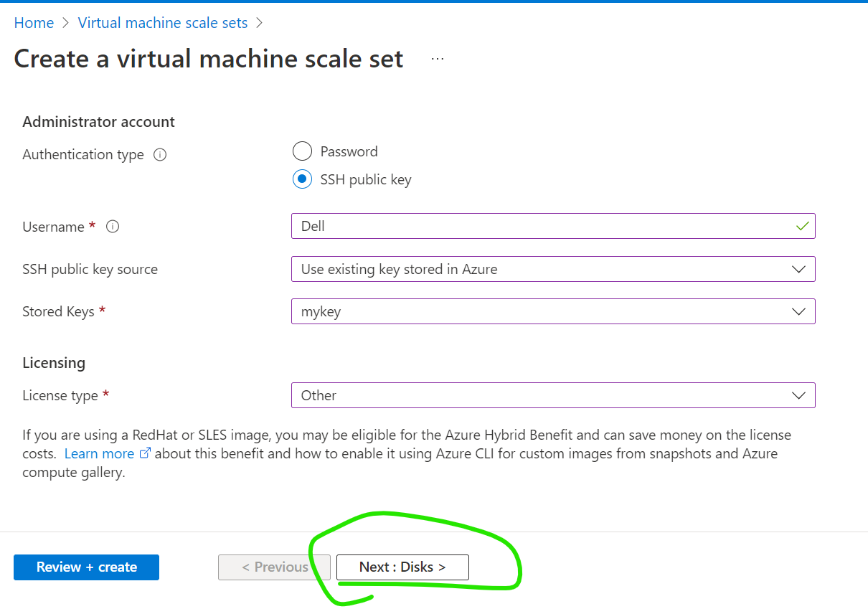Open the Authentication type info icon
The image size is (868, 609).
161,155
